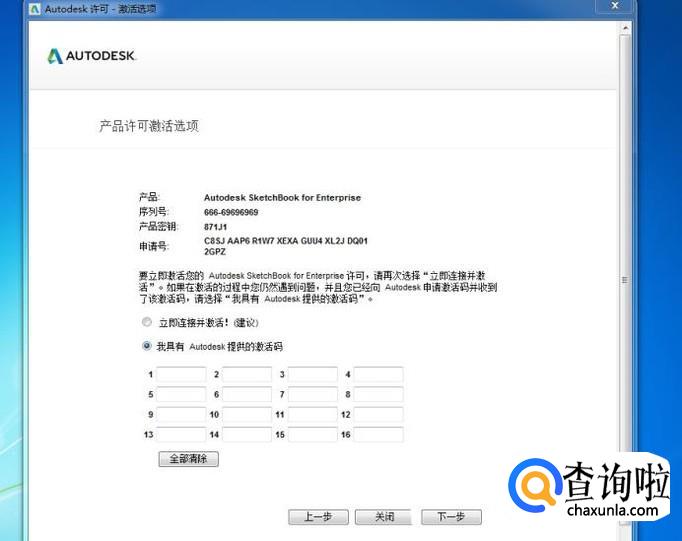Screen dimensions: 682x541
Task: Click request code starting "C8SJ AAP6"
Action: (286, 240)
